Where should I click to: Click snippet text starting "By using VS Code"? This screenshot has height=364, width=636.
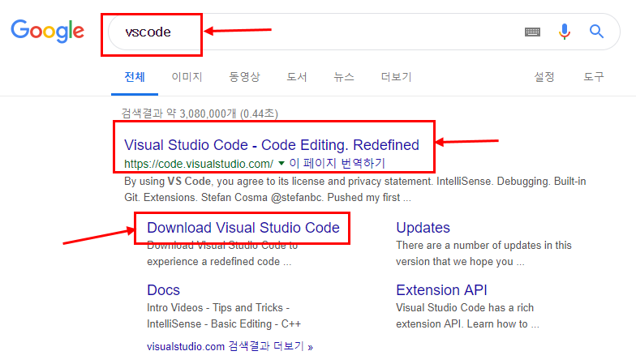pos(355,190)
